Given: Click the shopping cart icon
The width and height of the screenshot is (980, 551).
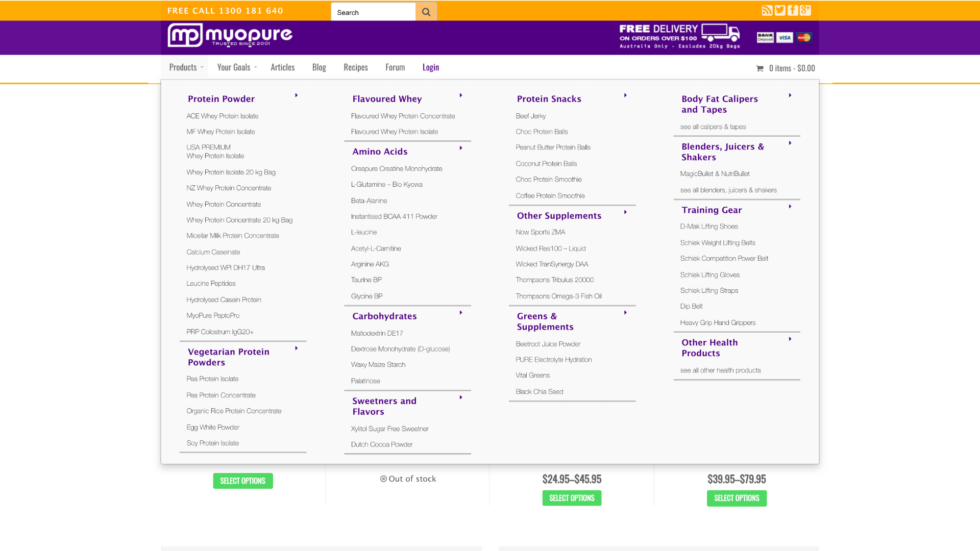Looking at the screenshot, I should (x=759, y=68).
